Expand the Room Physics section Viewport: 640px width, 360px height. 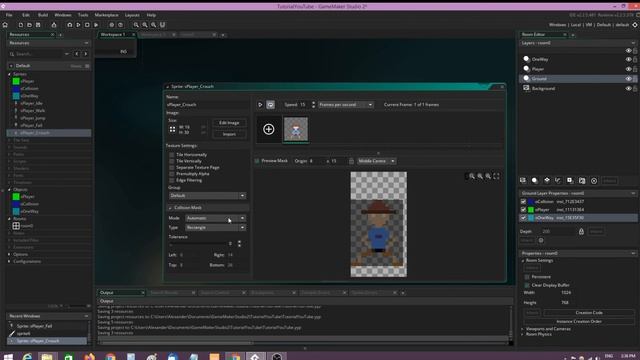click(522, 335)
